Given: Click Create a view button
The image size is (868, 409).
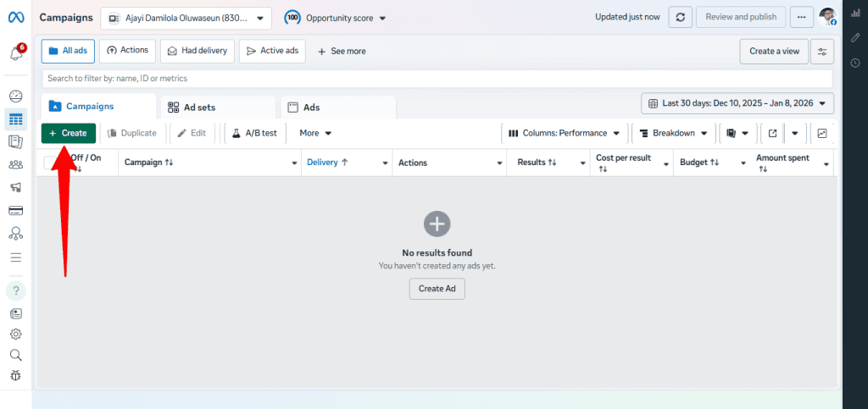Looking at the screenshot, I should click(x=774, y=52).
